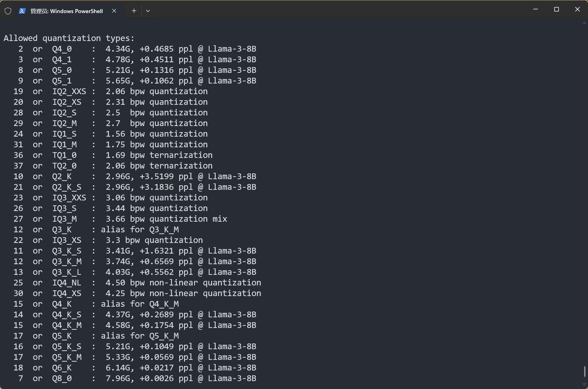The height and width of the screenshot is (389, 588).
Task: Click the vertical scrollbar thumb
Action: [x=584, y=371]
